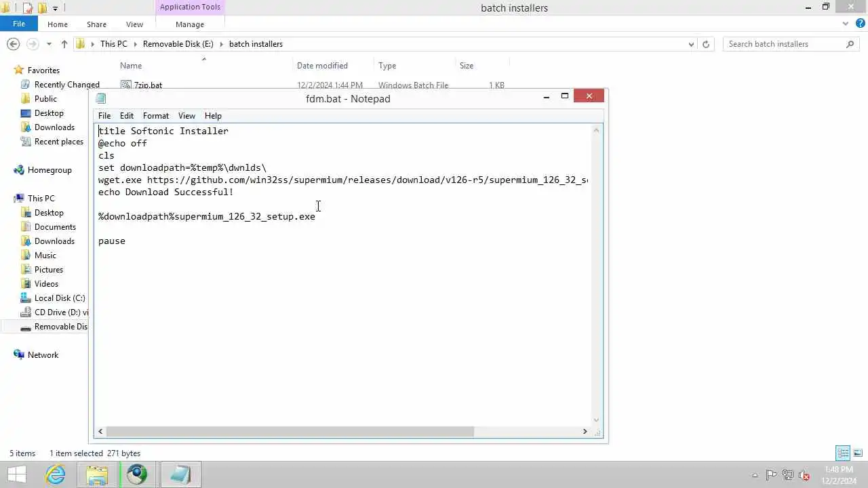Click Removable Disk (E:) in the breadcrumb
868x488 pixels.
pos(178,44)
